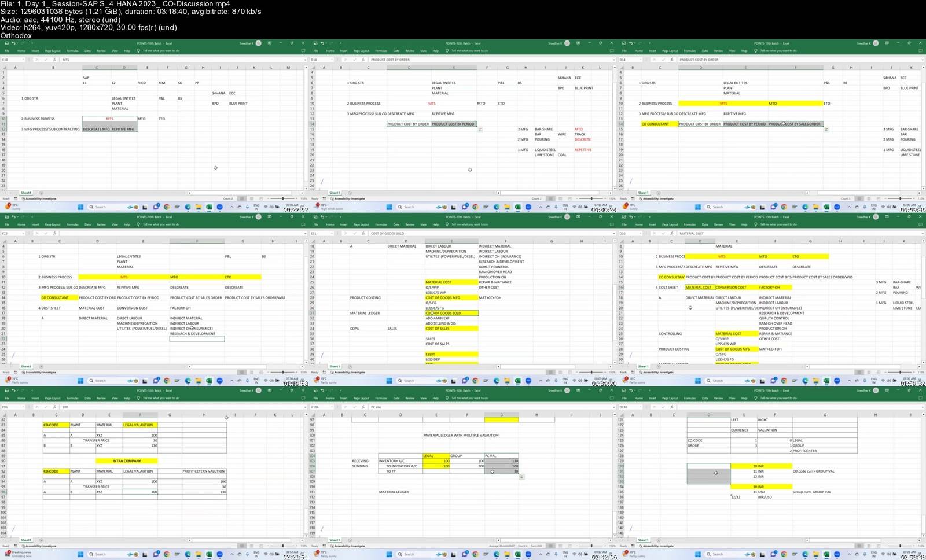Adjust zoom slider in the 01:39:20 frame
Screen dimensions: 926x560
(591, 372)
